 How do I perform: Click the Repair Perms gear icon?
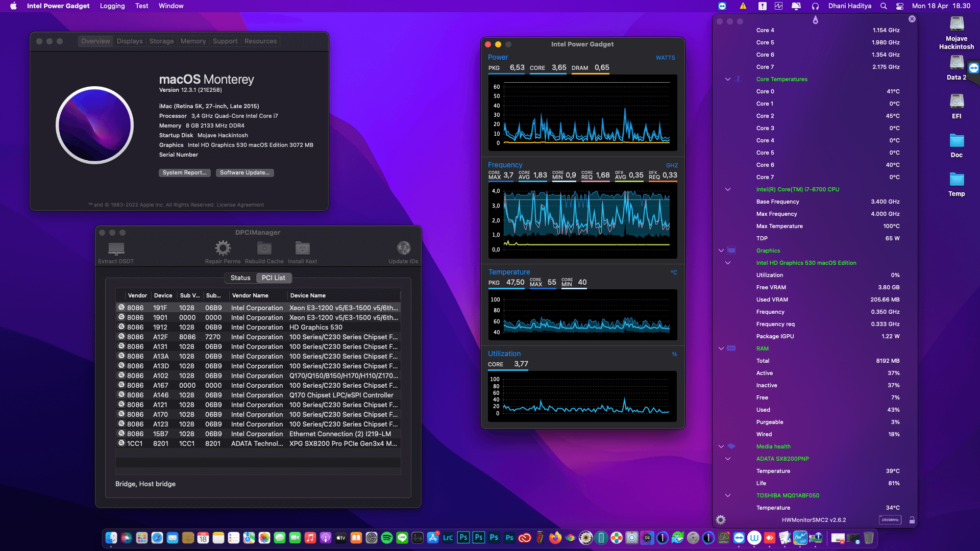pyautogui.click(x=223, y=249)
